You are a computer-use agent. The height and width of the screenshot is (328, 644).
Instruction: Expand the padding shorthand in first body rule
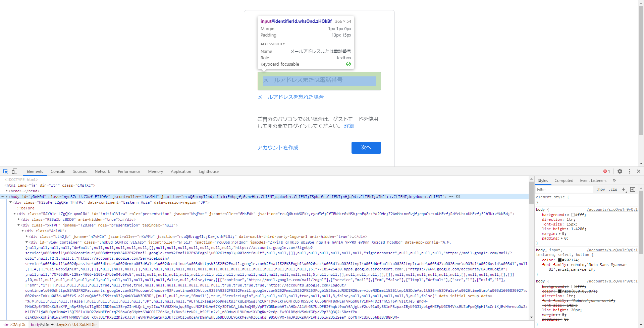(x=562, y=238)
